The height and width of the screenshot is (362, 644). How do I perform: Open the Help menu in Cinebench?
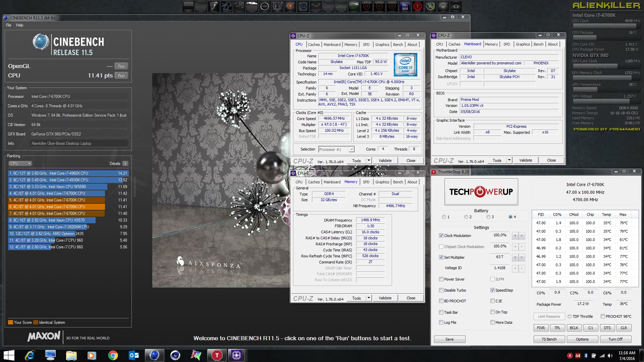[x=20, y=25]
